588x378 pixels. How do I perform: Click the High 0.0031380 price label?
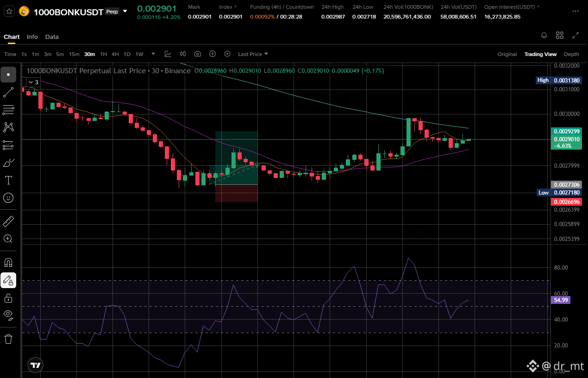pyautogui.click(x=559, y=80)
